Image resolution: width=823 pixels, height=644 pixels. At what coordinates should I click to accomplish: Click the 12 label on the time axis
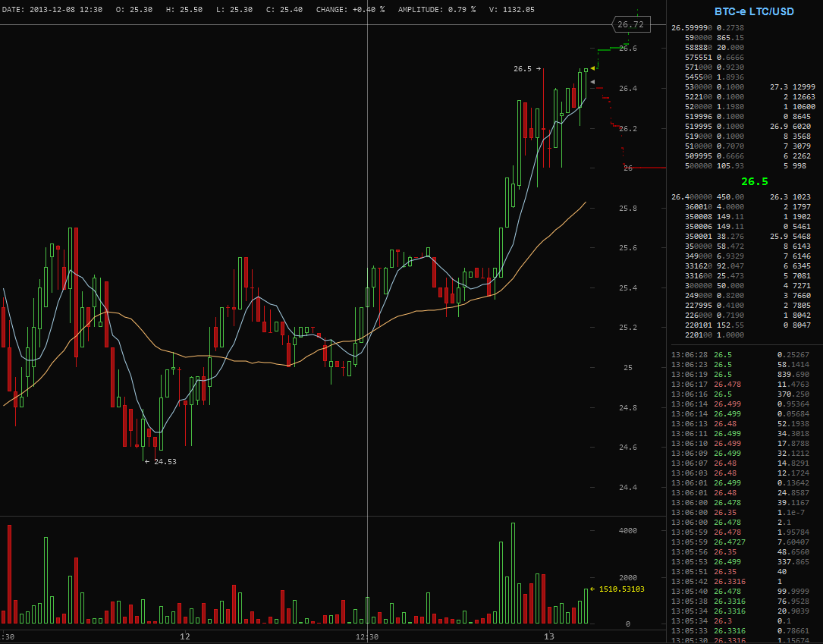184,636
